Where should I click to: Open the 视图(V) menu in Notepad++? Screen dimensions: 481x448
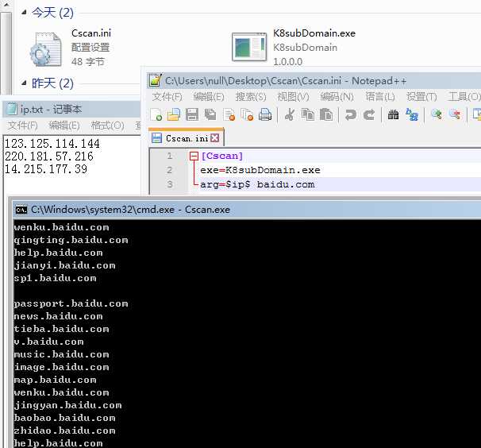click(x=293, y=97)
